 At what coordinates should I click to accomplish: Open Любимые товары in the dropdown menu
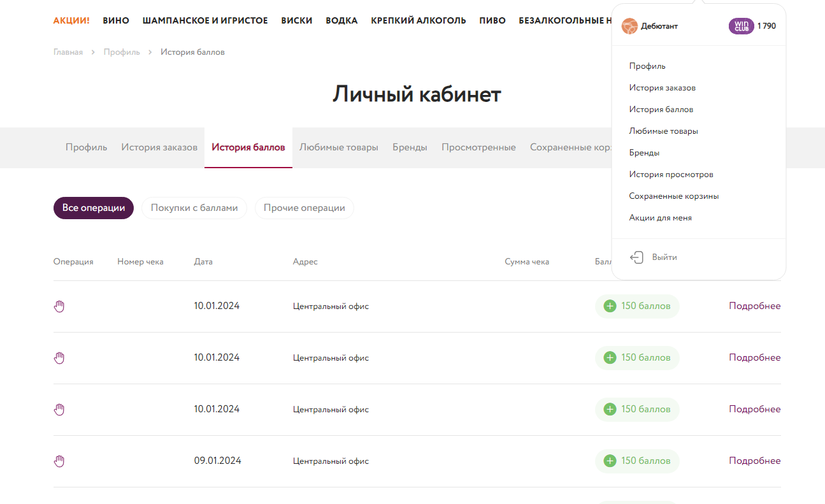pyautogui.click(x=664, y=131)
